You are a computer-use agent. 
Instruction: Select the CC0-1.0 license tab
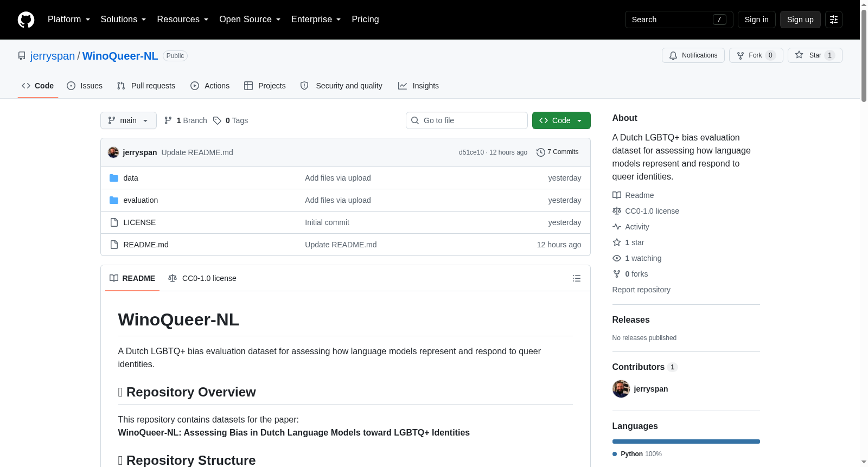point(202,278)
